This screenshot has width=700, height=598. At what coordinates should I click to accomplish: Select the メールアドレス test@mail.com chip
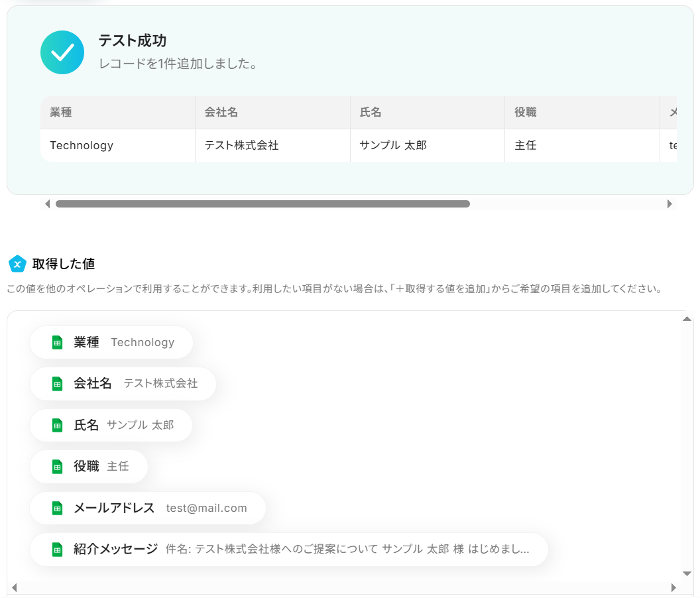(148, 508)
